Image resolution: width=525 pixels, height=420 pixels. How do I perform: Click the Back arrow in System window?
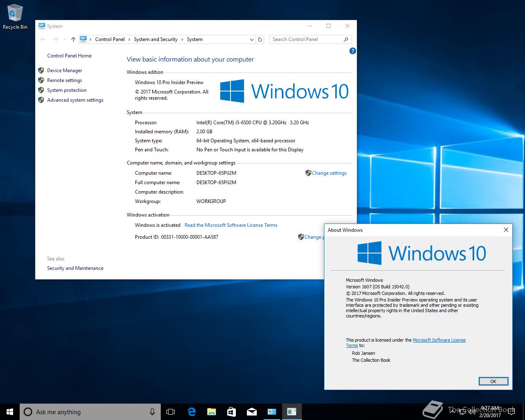43,39
